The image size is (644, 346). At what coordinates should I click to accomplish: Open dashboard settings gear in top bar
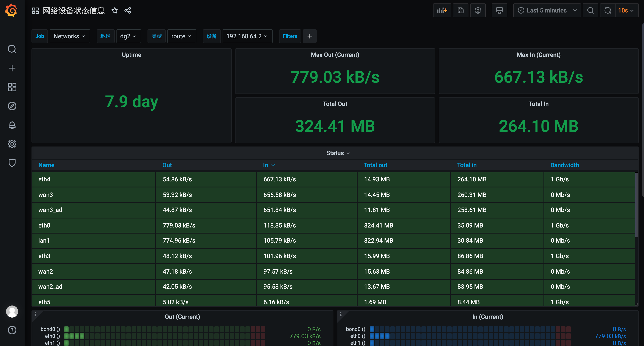(x=478, y=11)
